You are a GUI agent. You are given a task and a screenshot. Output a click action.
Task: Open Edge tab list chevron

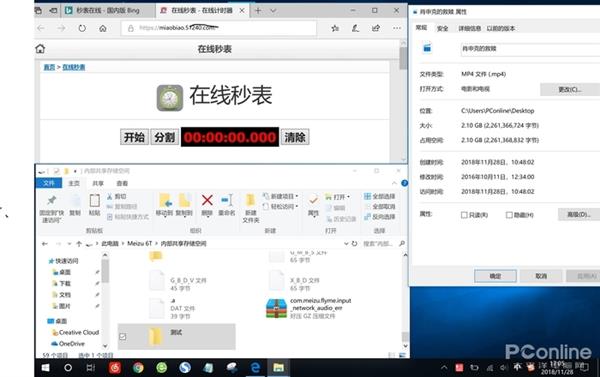click(x=273, y=10)
